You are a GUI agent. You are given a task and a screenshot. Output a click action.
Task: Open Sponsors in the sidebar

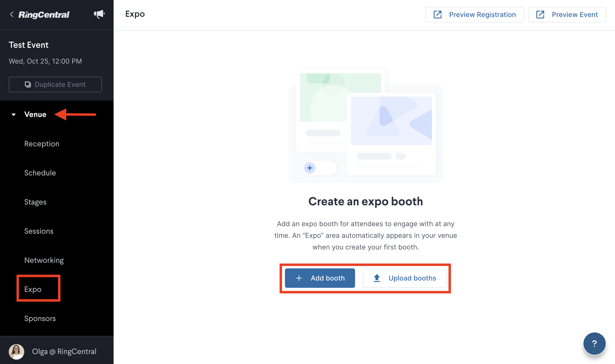click(x=40, y=318)
